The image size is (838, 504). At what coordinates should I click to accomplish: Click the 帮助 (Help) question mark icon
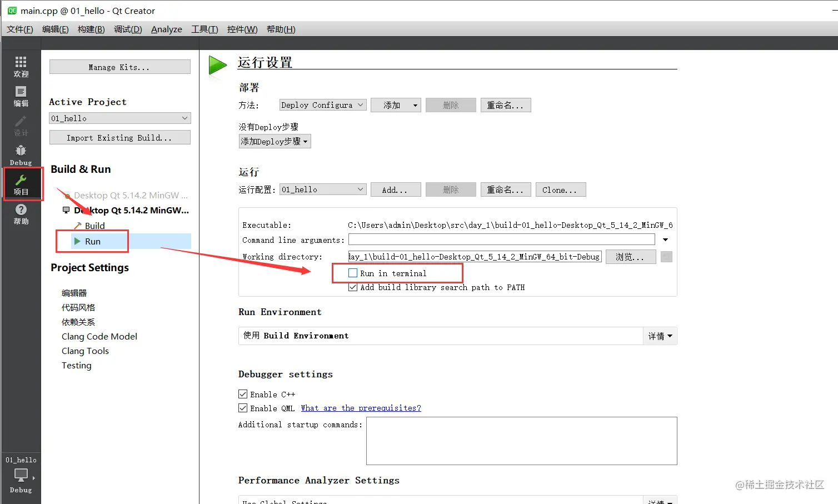pos(21,211)
